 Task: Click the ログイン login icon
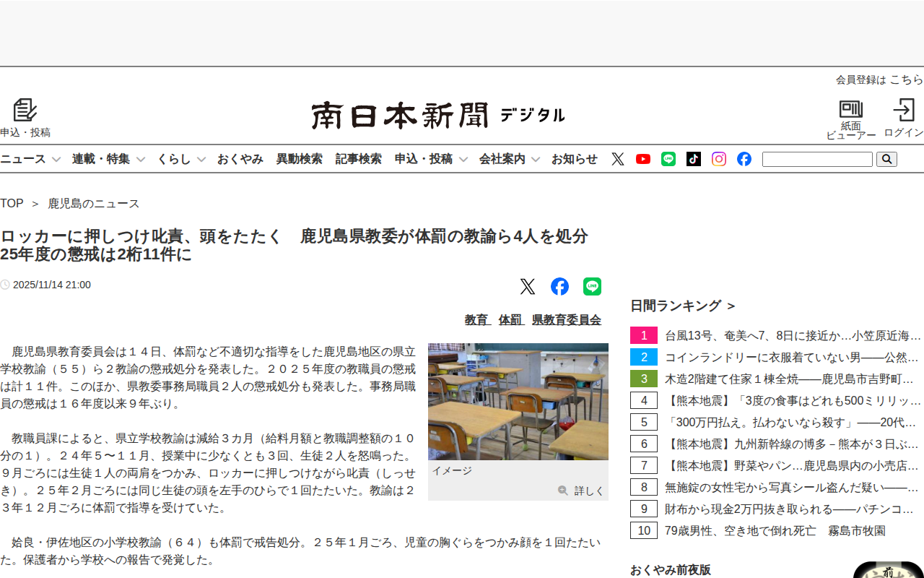click(x=904, y=110)
